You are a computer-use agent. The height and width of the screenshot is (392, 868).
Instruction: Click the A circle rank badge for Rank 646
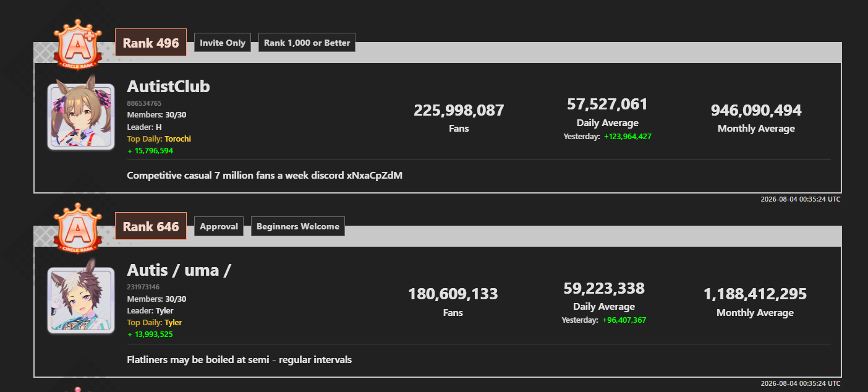pyautogui.click(x=78, y=228)
